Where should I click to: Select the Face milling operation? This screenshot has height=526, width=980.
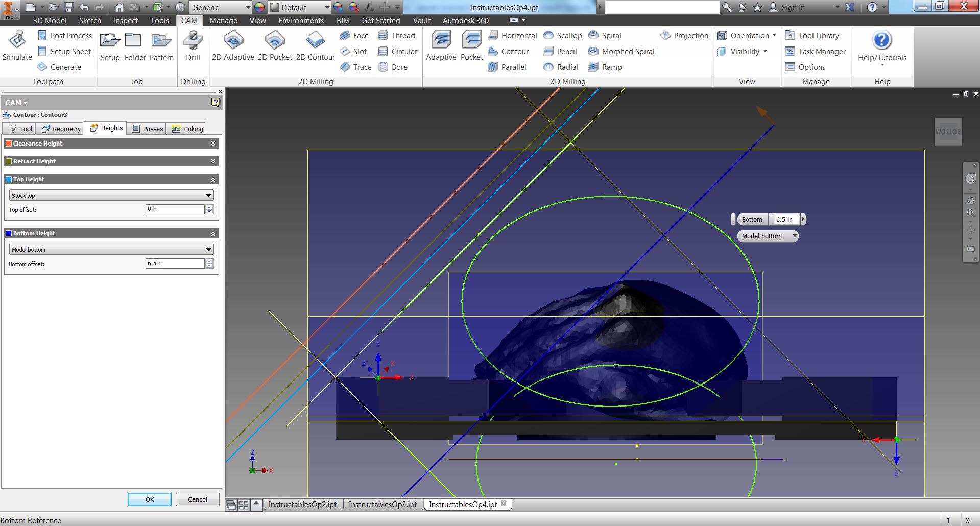click(354, 36)
